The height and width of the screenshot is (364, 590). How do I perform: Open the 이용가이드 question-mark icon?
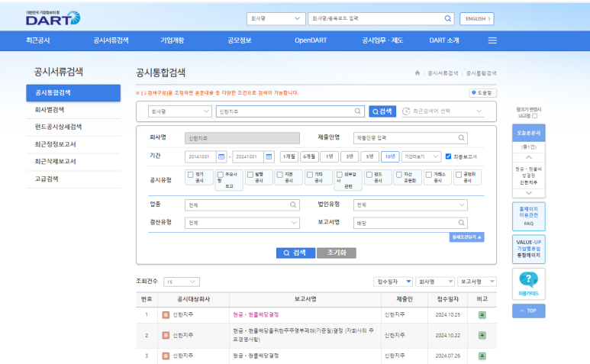click(x=529, y=280)
